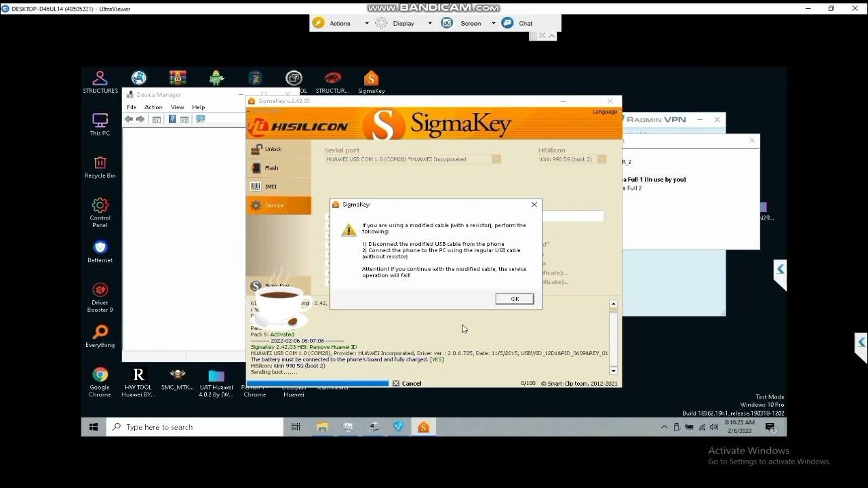
Task: Click the scan hardware monitor icon in Device Manager
Action: 200,119
